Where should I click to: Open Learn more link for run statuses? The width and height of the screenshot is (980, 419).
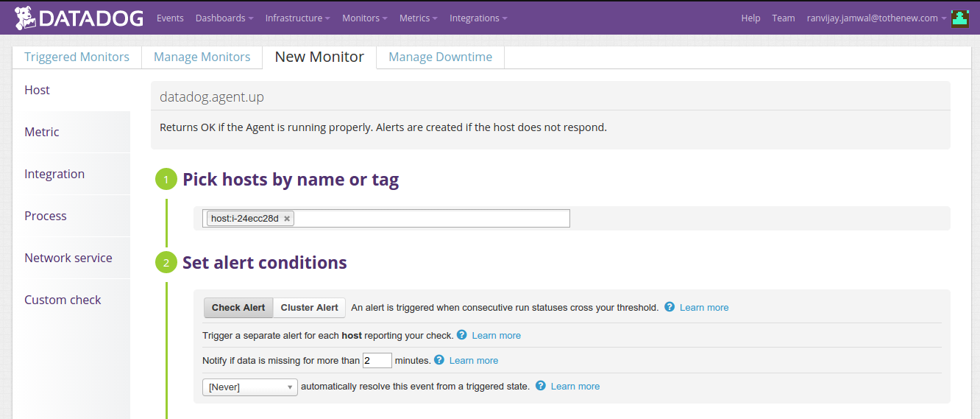coord(704,308)
